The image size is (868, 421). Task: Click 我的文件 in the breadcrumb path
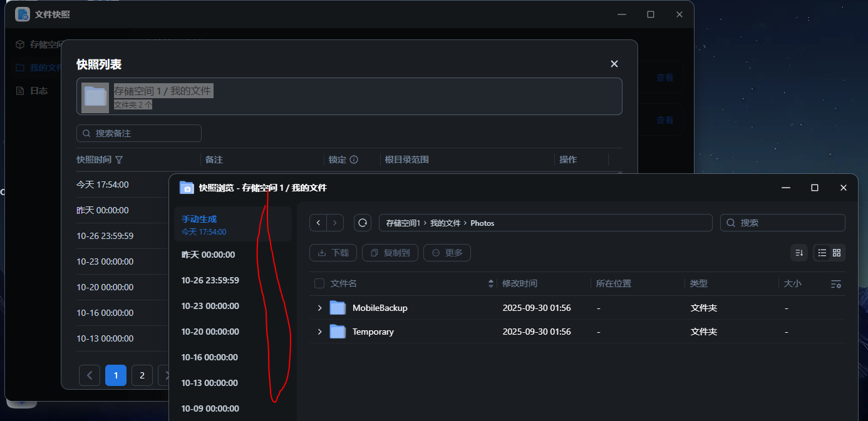(x=445, y=223)
